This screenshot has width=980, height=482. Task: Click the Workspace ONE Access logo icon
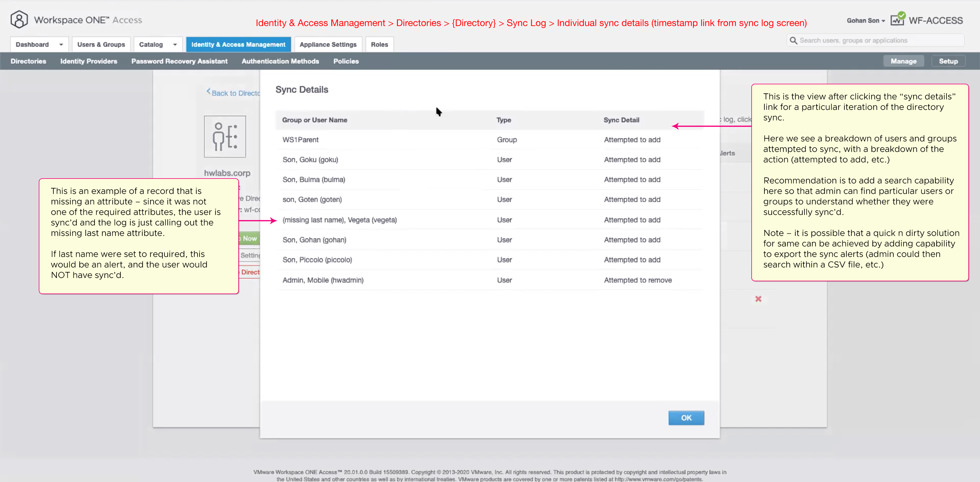coord(19,19)
